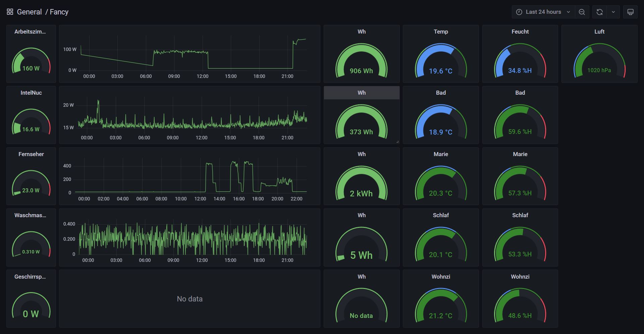Select the highlighted Wh panel title
Screen dimensions: 644x334
click(361, 93)
